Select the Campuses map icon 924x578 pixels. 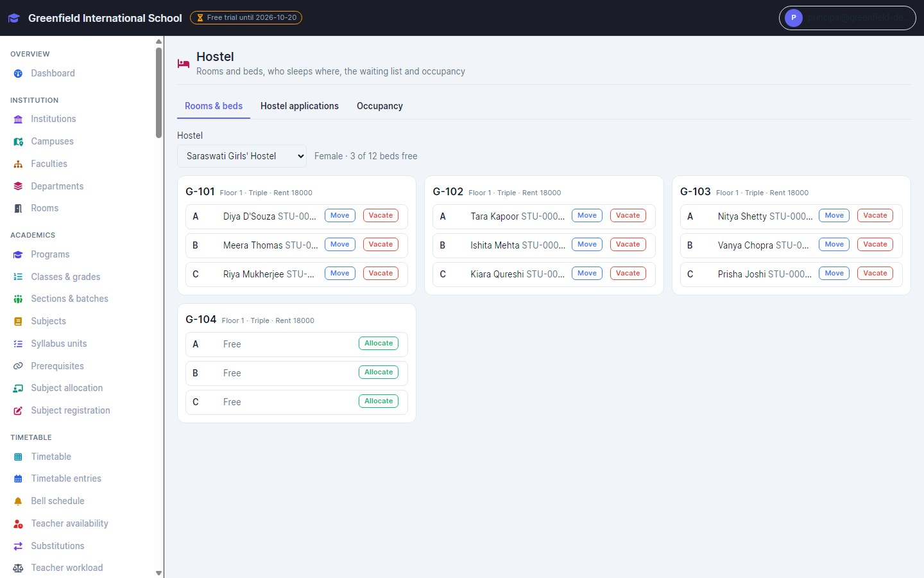click(18, 142)
